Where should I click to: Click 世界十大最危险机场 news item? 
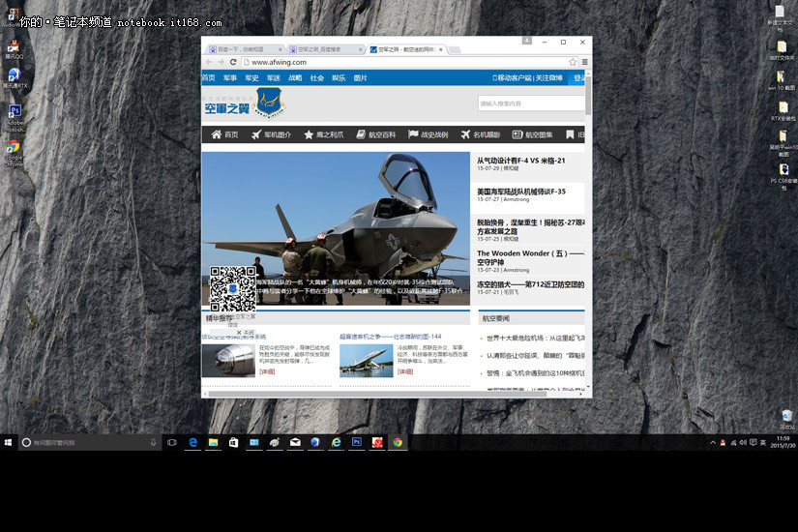coord(536,338)
